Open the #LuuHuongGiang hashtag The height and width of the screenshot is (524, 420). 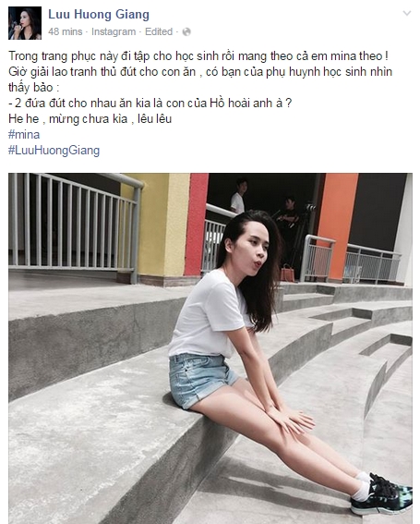pos(54,151)
